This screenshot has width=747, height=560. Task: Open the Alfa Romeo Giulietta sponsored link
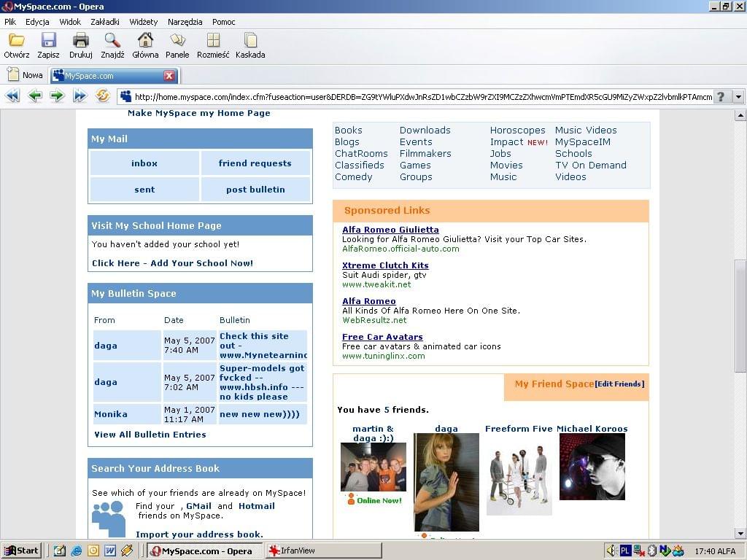[390, 230]
